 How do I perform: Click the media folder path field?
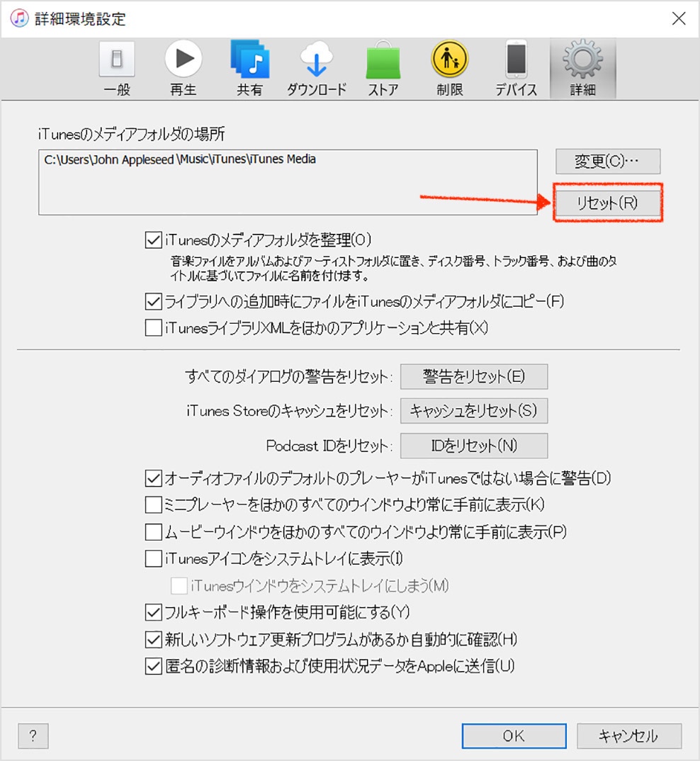(x=288, y=182)
